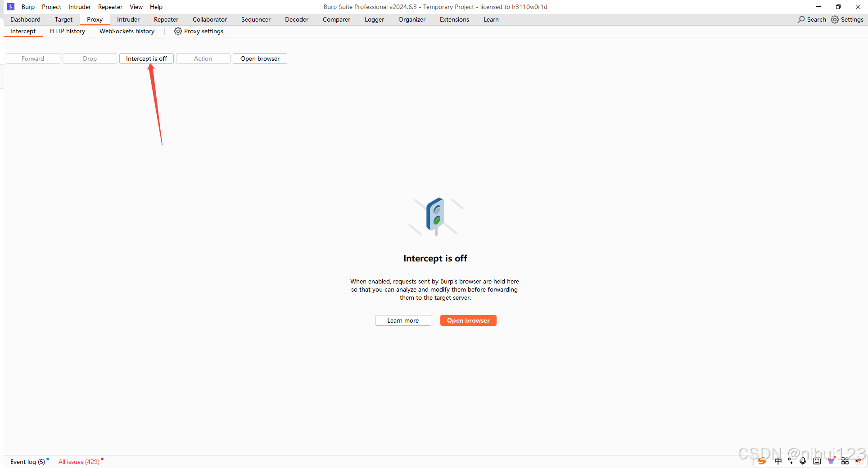Click the Drop button

pos(90,58)
